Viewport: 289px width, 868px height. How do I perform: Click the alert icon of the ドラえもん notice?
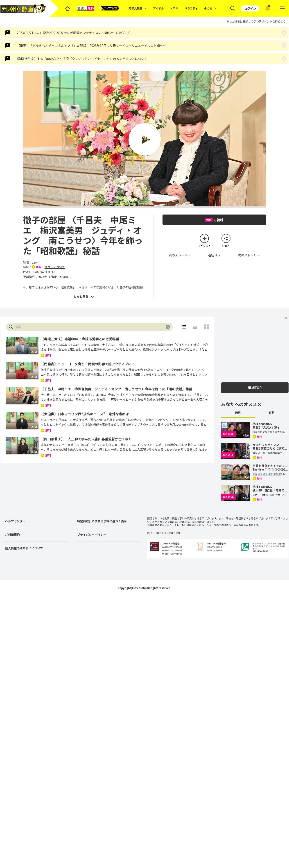[x=8, y=45]
